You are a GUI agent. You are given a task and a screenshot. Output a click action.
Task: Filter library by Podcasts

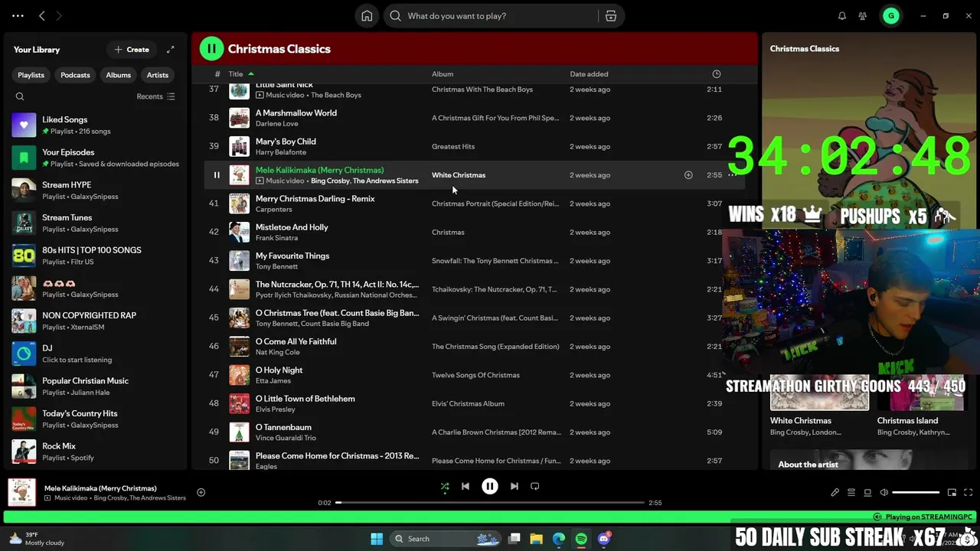(x=75, y=75)
